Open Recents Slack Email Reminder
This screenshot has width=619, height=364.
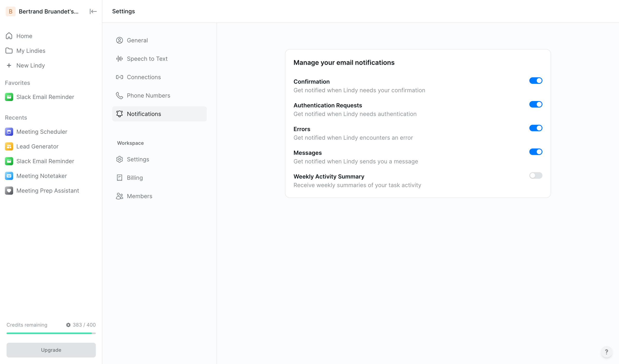point(45,161)
